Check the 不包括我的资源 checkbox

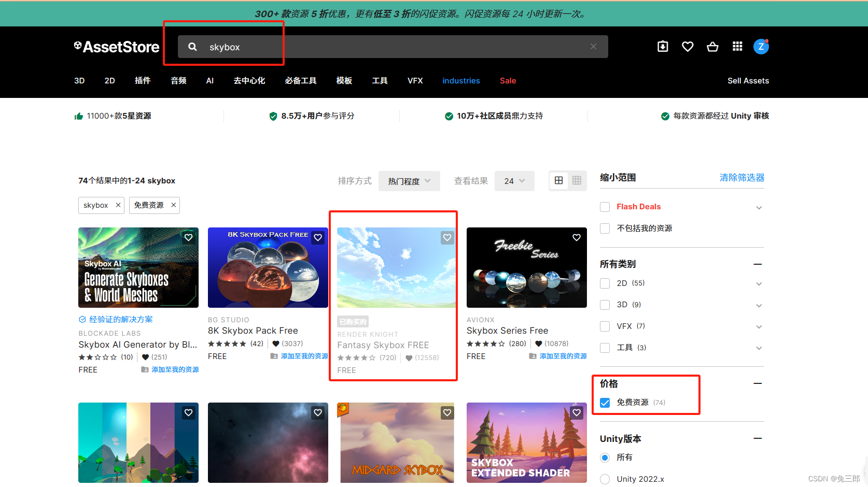coord(605,228)
